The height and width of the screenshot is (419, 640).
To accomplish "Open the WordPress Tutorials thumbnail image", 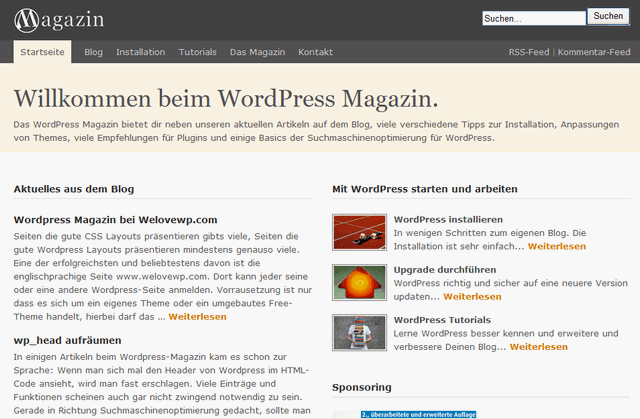I will (x=359, y=333).
